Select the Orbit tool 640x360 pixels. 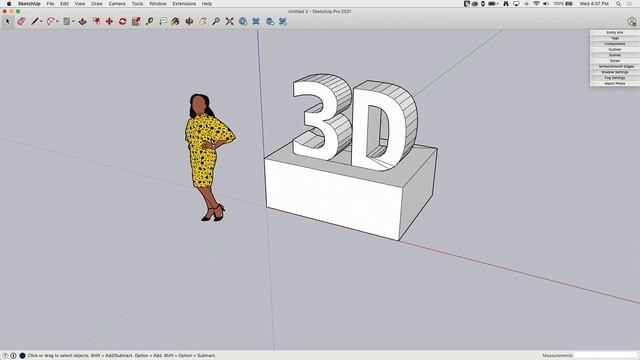189,21
